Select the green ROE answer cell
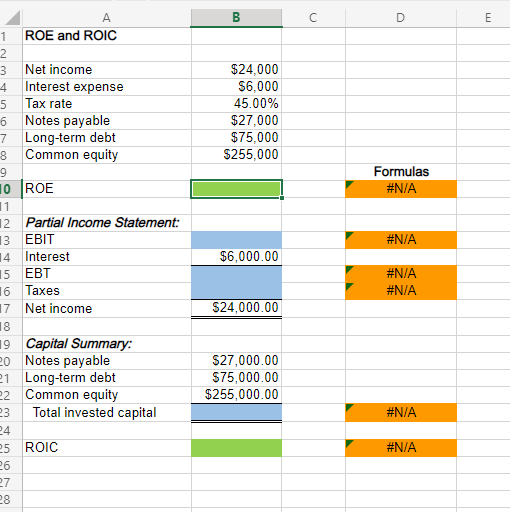The height and width of the screenshot is (512, 510). 236,189
